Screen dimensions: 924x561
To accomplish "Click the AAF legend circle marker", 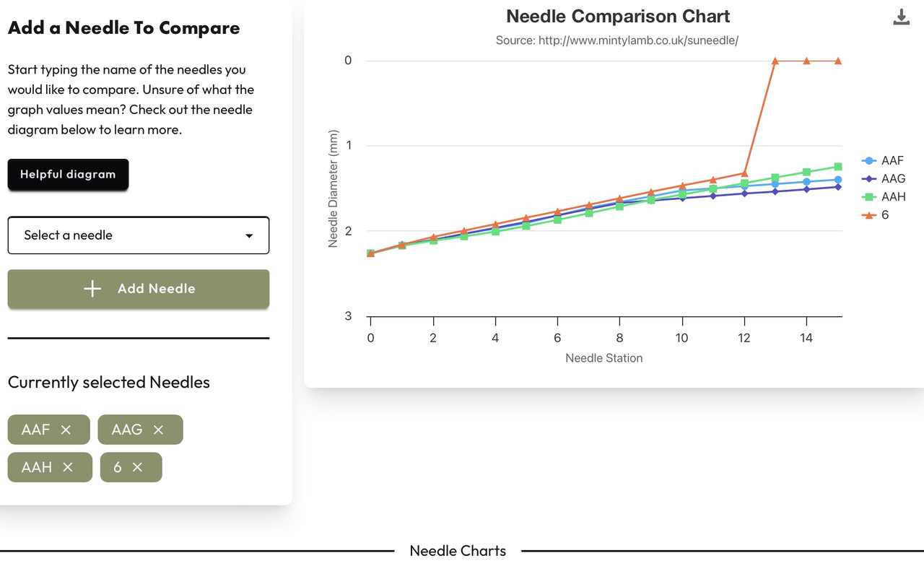I will pyautogui.click(x=869, y=161).
